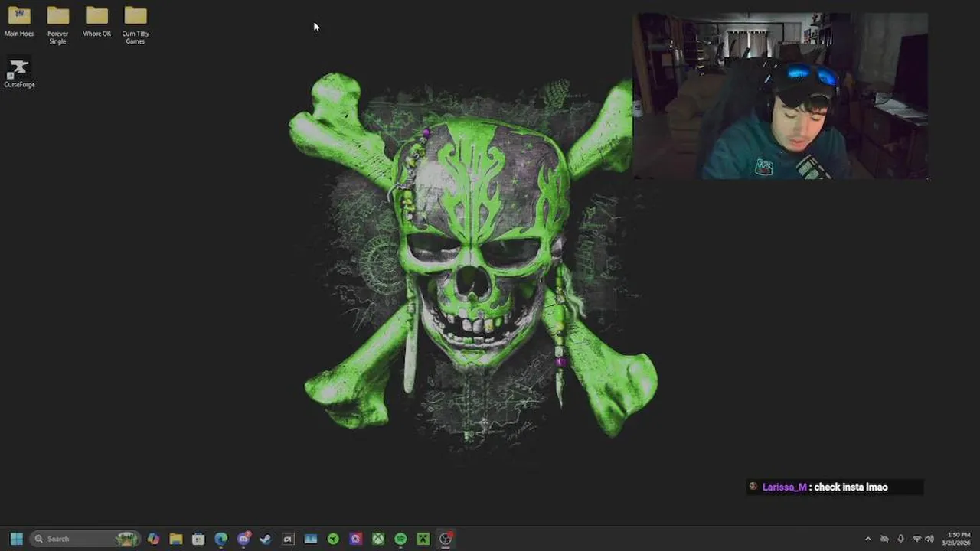The height and width of the screenshot is (551, 980).
Task: Launch the Xbox app
Action: tap(378, 539)
